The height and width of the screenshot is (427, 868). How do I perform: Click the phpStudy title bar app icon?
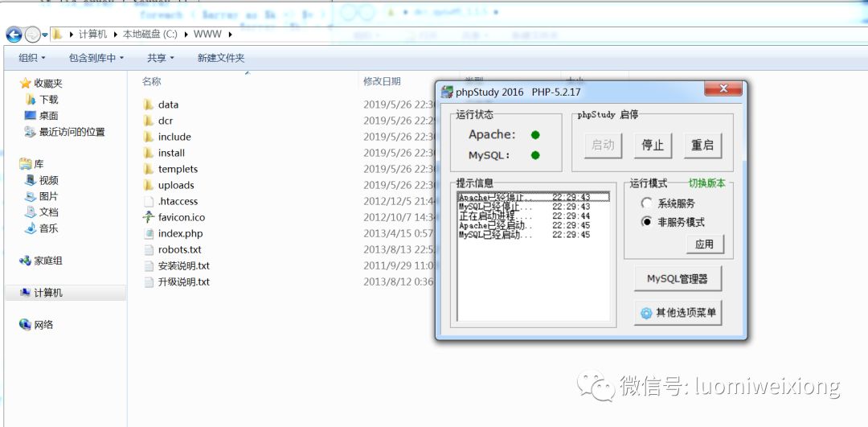coord(447,92)
